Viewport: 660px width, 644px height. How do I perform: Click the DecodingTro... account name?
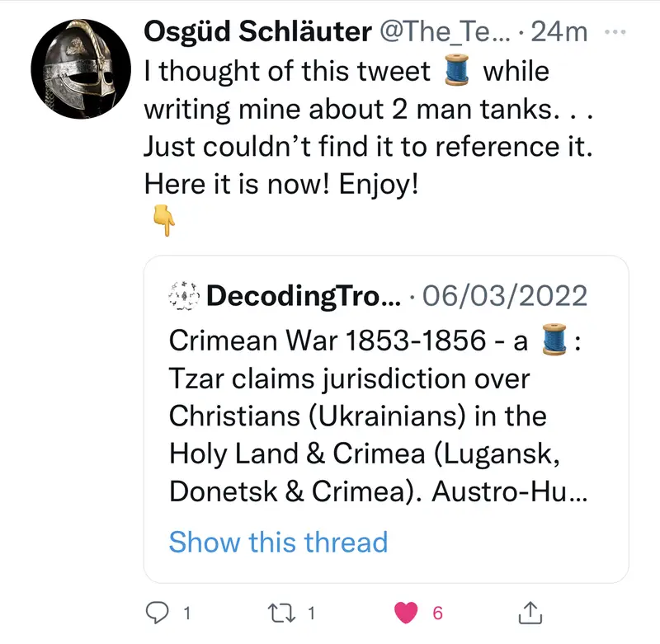coord(301,296)
